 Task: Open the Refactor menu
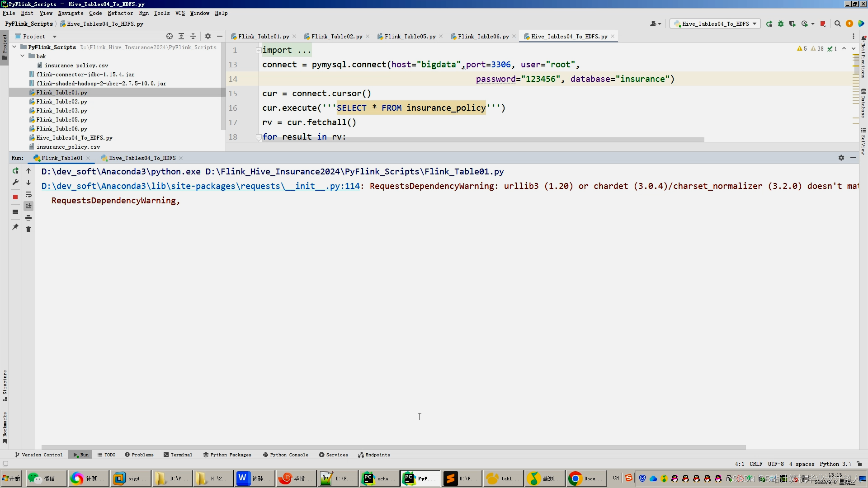click(120, 13)
